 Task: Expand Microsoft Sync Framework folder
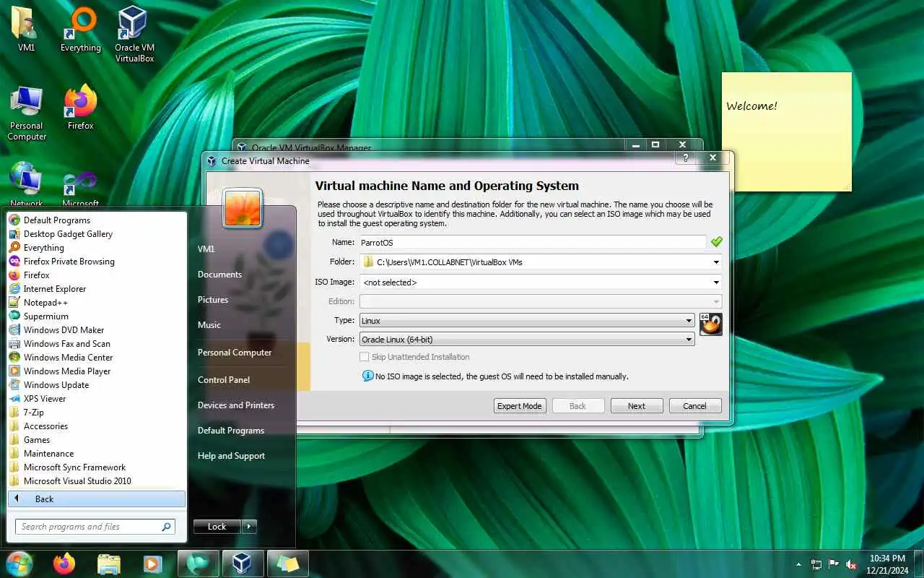74,467
